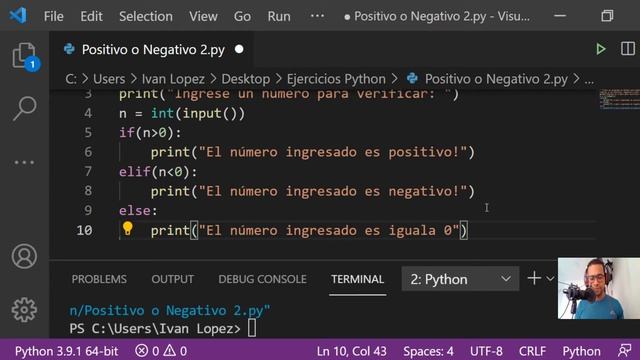Place cursor on 'else:' line
Viewport: 640px width, 360px height.
coord(138,211)
